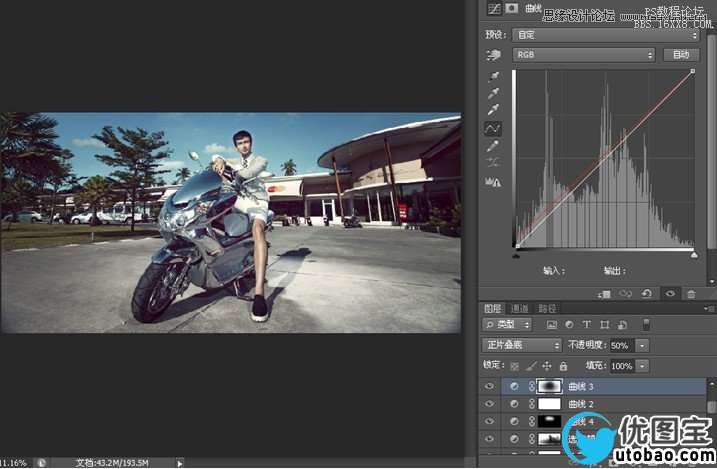Click the clip to layer icon
The width and height of the screenshot is (717, 469).
coord(605,294)
